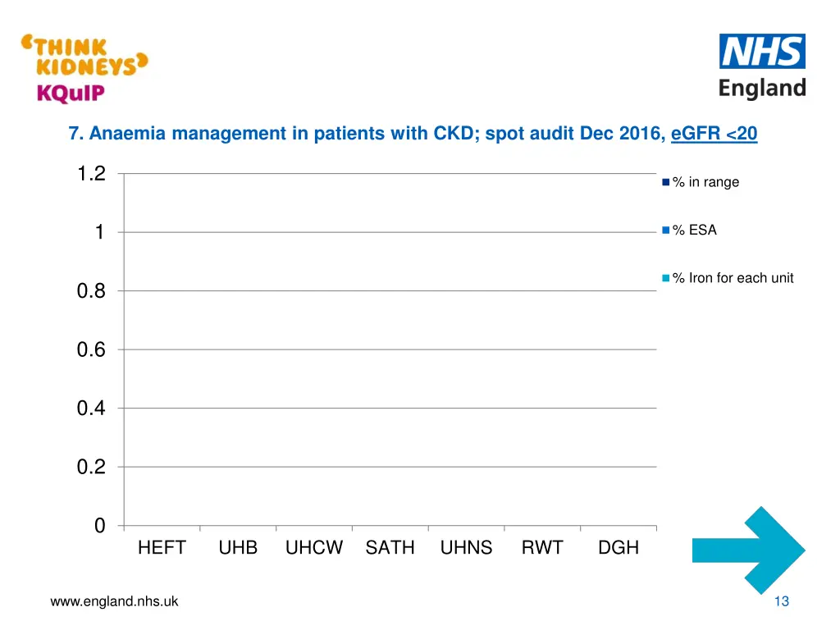Select the HEFT axis label
This screenshot has height=630, width=840.
162,548
